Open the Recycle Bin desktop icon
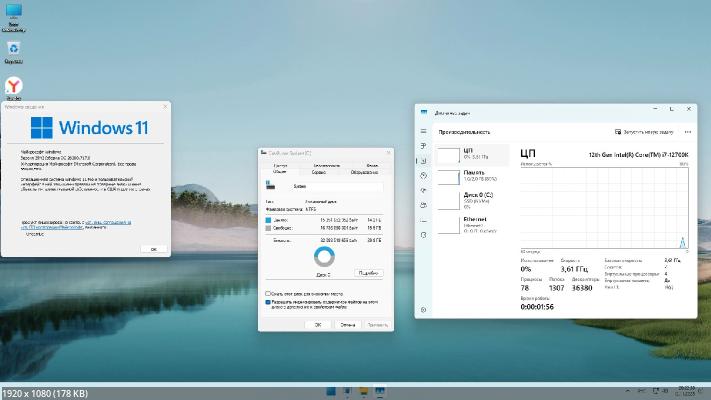The height and width of the screenshot is (400, 711). pos(14,50)
